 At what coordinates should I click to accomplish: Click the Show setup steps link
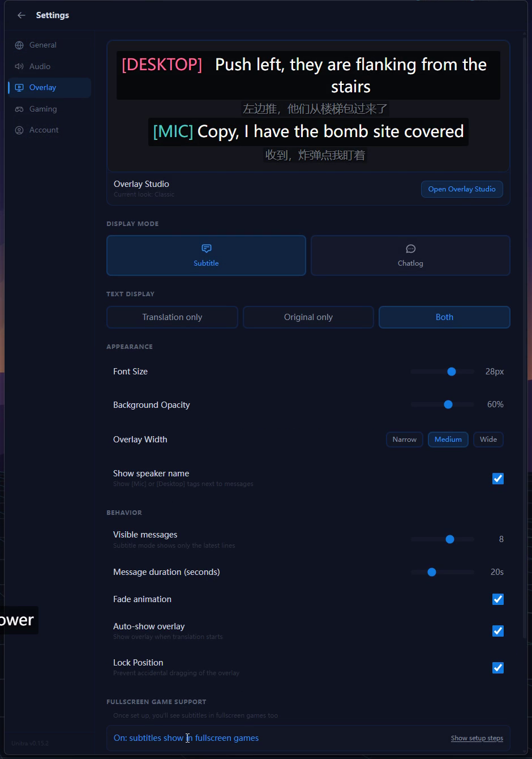coord(477,738)
